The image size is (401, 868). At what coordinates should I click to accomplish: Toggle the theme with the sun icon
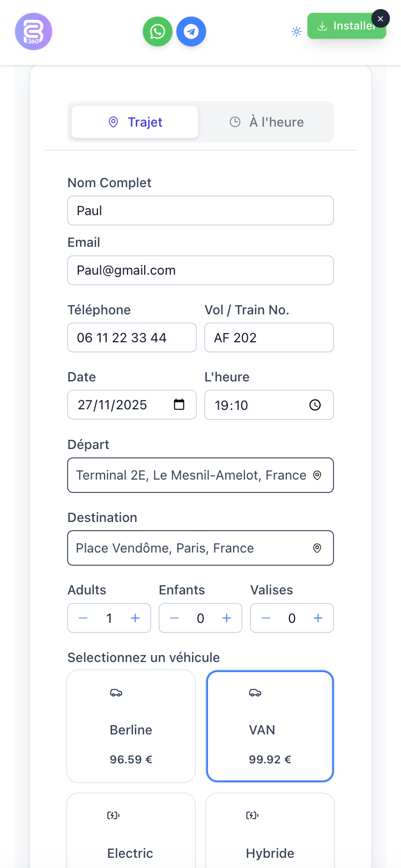pos(296,31)
